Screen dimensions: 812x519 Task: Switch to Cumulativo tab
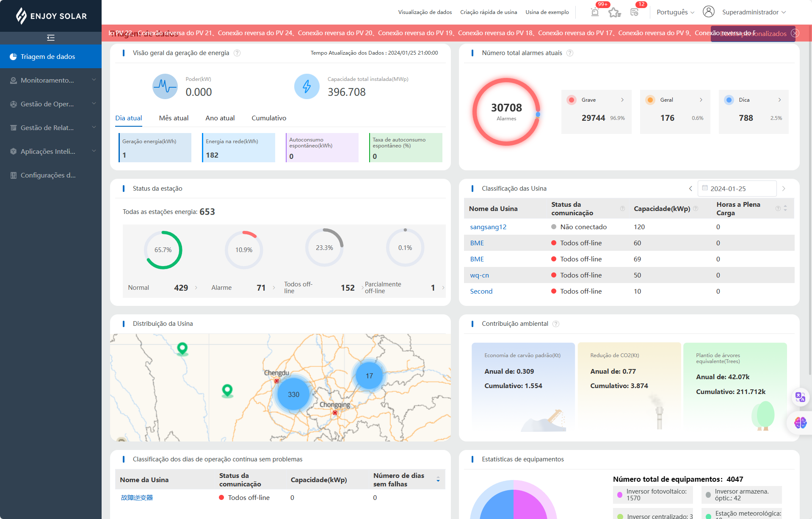click(x=269, y=118)
